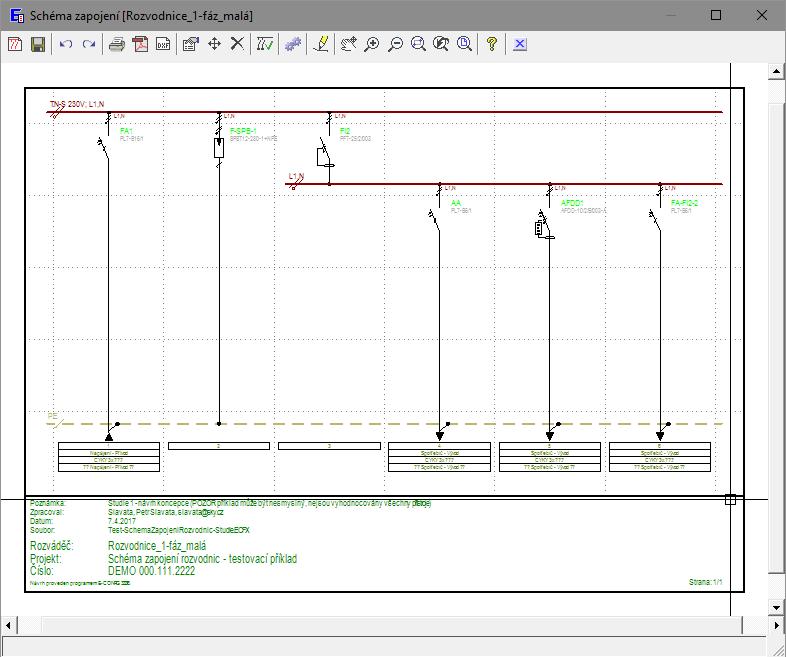
Task: Click the Soubor file name text
Action: pos(178,530)
